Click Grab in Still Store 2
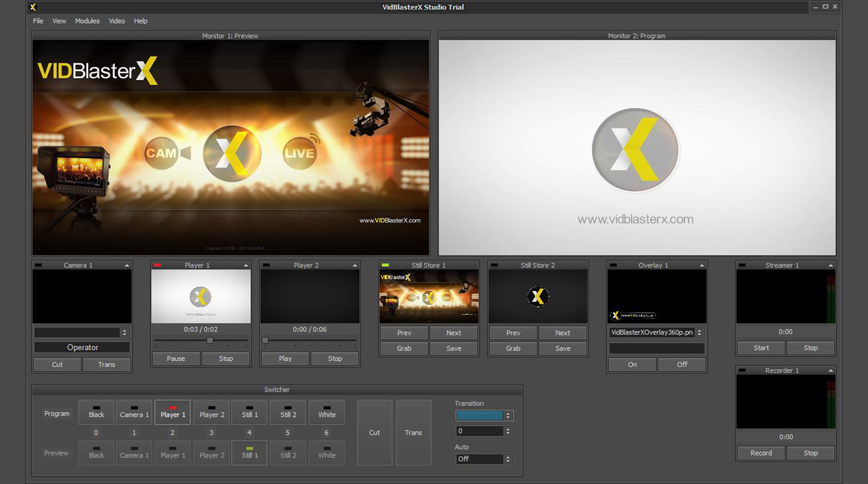Viewport: 868px width, 484px height. (x=512, y=348)
